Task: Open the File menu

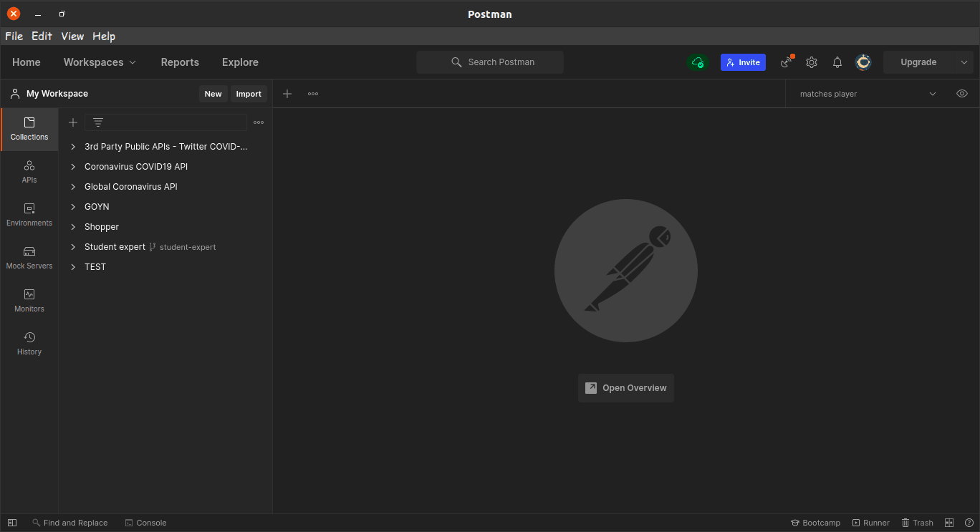Action: (14, 37)
